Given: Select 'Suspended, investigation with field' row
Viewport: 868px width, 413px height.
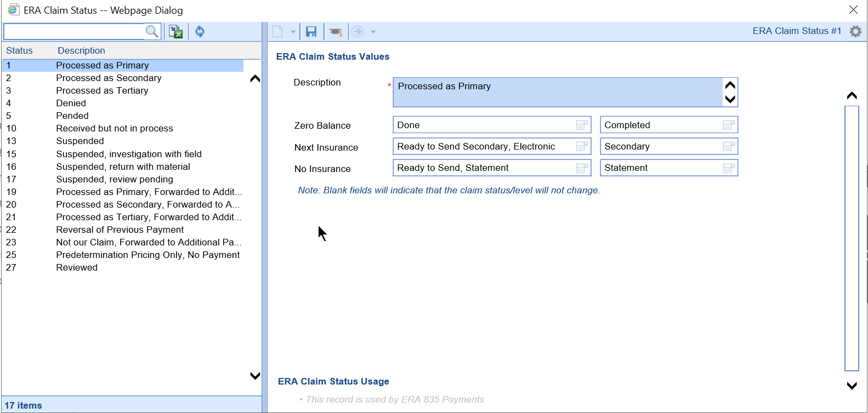Looking at the screenshot, I should [x=123, y=154].
